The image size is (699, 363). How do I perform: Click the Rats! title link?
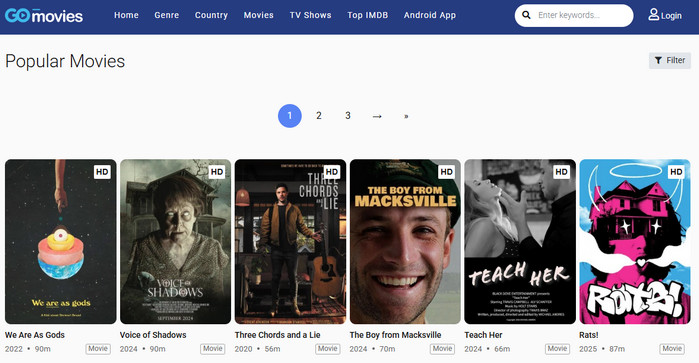[x=589, y=335]
